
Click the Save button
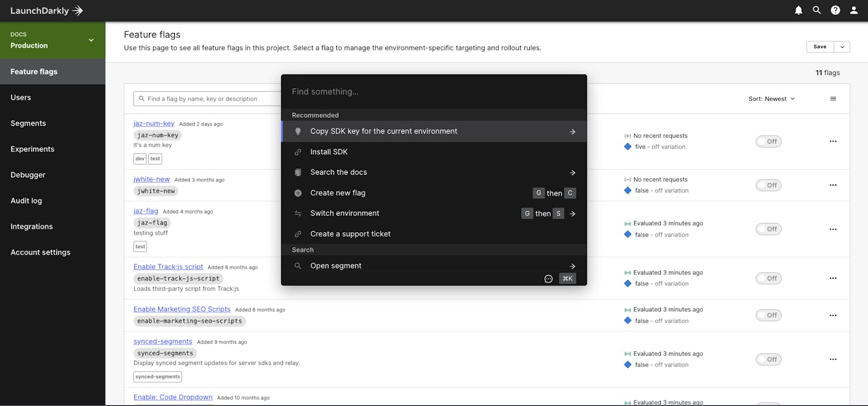point(820,47)
